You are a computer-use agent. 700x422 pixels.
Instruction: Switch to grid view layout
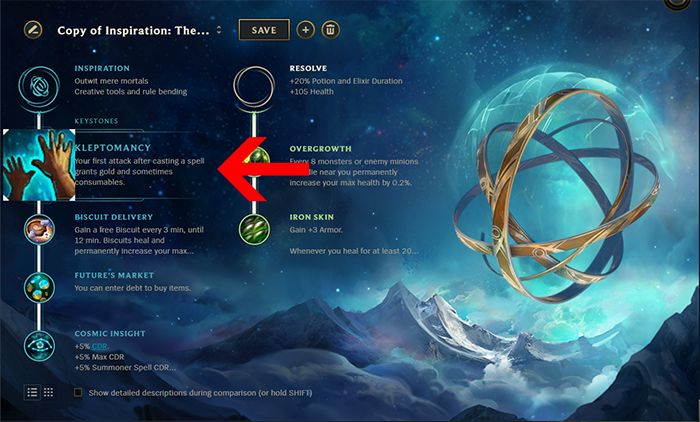[x=48, y=393]
